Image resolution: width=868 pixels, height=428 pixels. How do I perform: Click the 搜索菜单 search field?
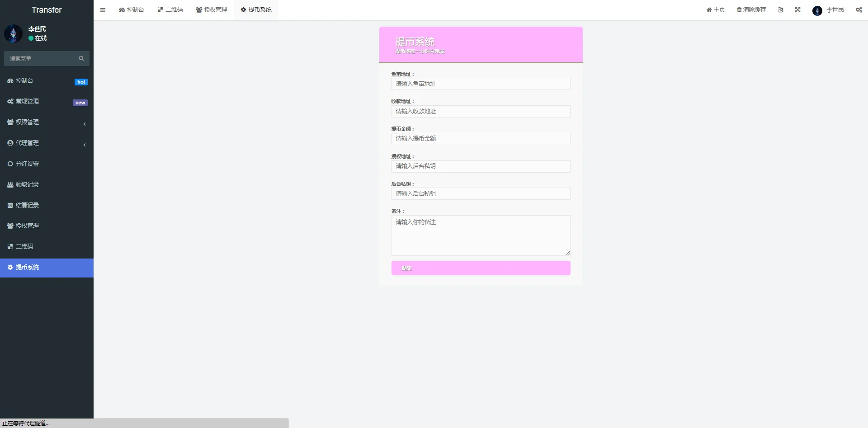coord(41,58)
